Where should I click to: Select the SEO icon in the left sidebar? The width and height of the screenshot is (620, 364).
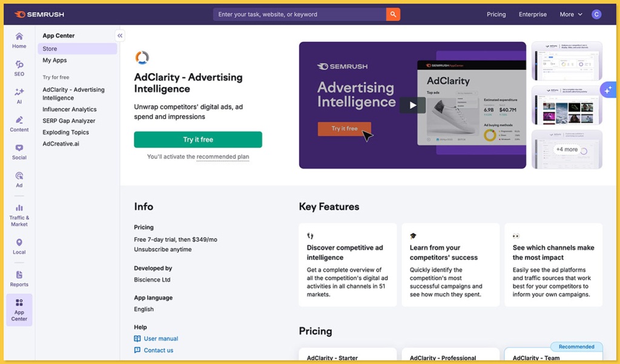pyautogui.click(x=19, y=69)
